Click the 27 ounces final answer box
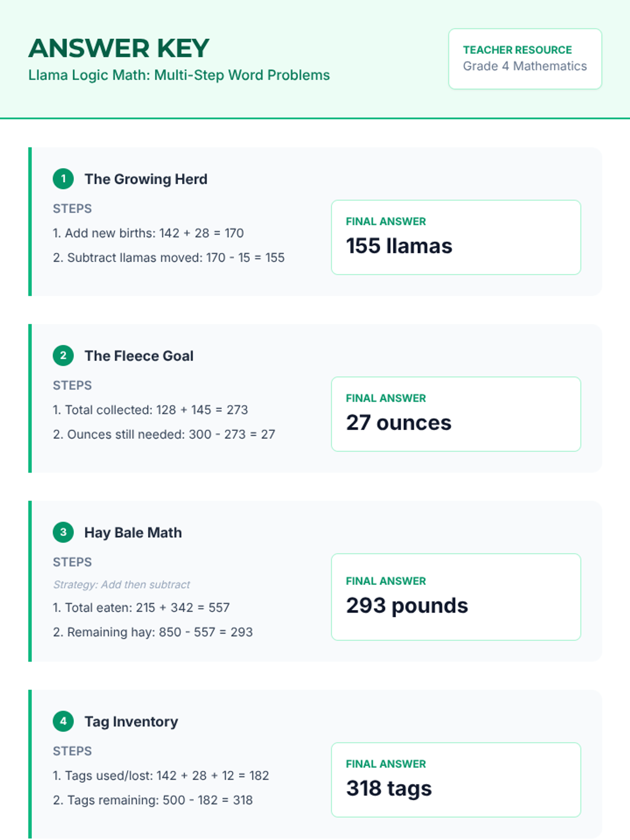 coord(456,414)
